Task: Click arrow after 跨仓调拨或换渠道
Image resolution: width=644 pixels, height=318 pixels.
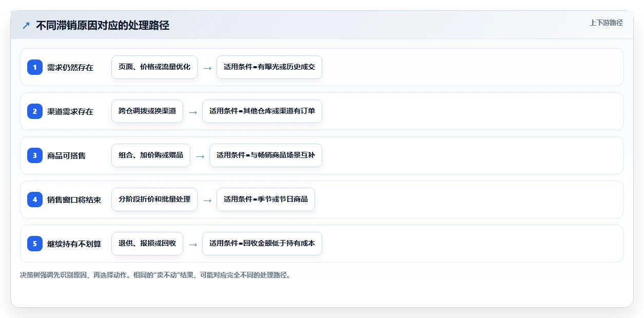Action: (193, 112)
